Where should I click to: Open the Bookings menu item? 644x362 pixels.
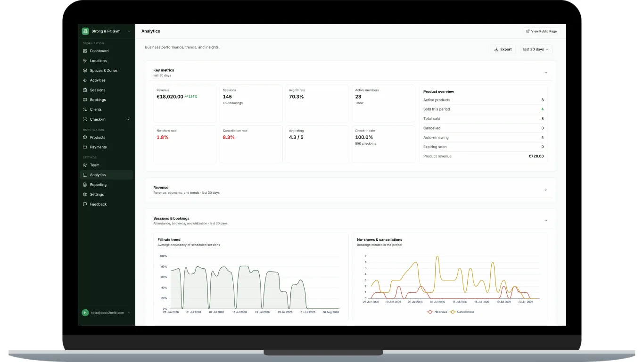107,100
